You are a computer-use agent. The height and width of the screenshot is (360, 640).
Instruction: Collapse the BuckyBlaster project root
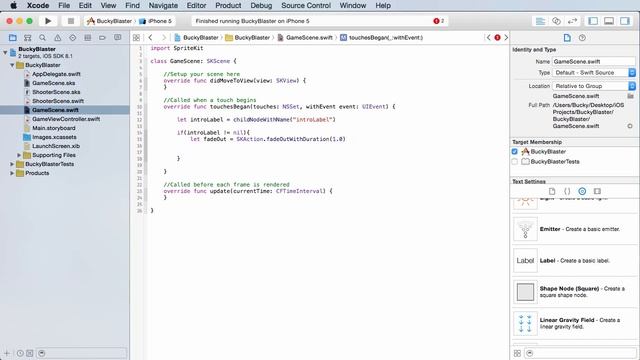5,52
